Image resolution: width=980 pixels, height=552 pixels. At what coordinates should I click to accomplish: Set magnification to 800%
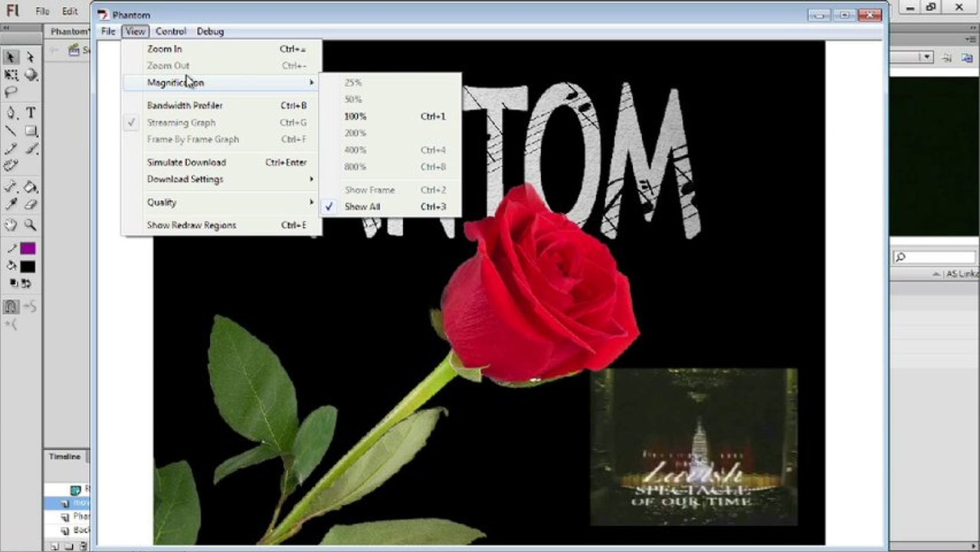(390, 167)
